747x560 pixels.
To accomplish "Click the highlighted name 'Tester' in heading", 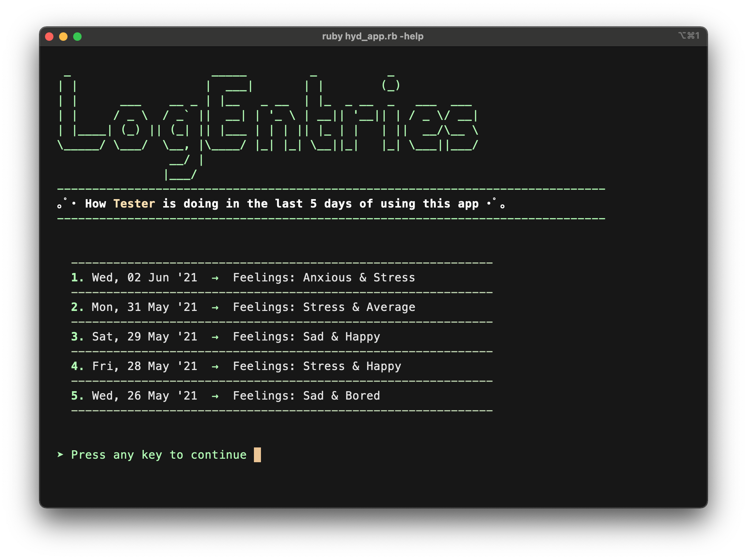I will (134, 204).
